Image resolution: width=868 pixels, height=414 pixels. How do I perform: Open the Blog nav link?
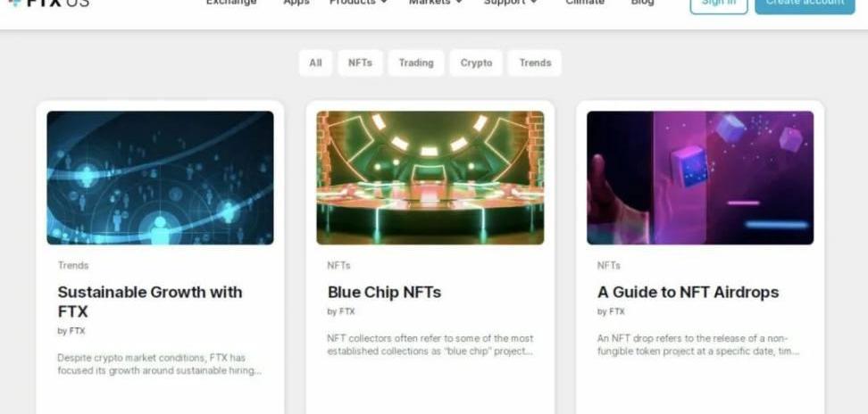point(642,2)
